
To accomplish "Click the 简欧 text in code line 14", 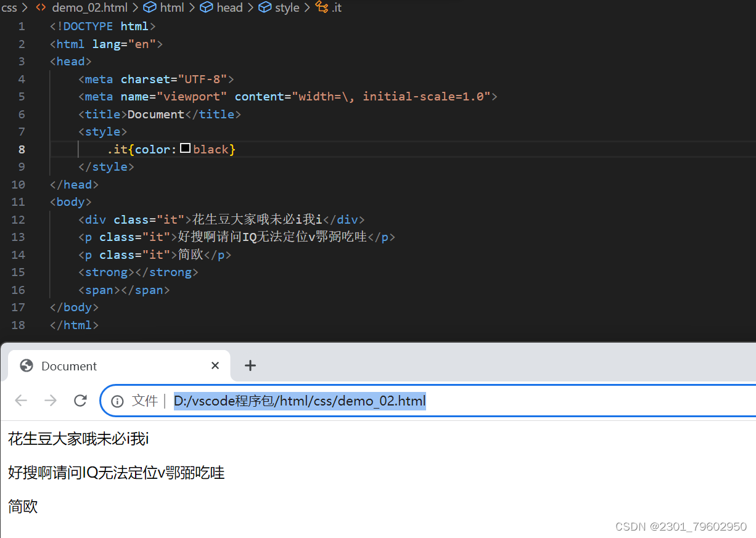I will 191,255.
